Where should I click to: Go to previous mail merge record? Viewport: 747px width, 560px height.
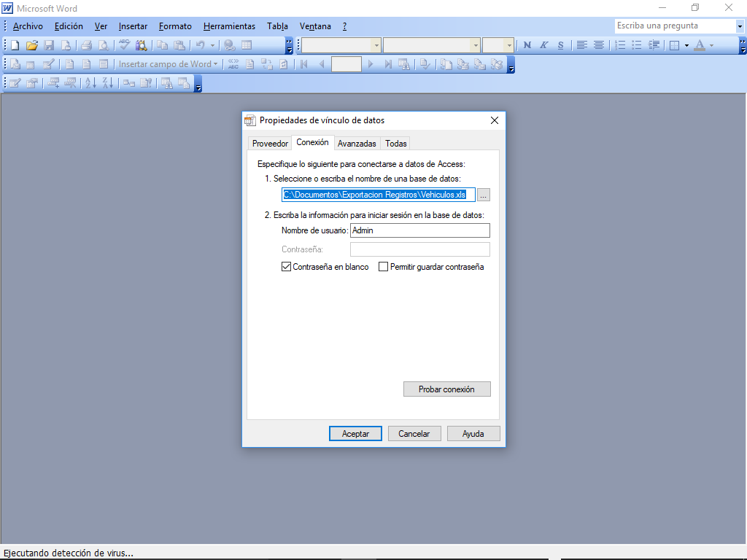click(322, 64)
